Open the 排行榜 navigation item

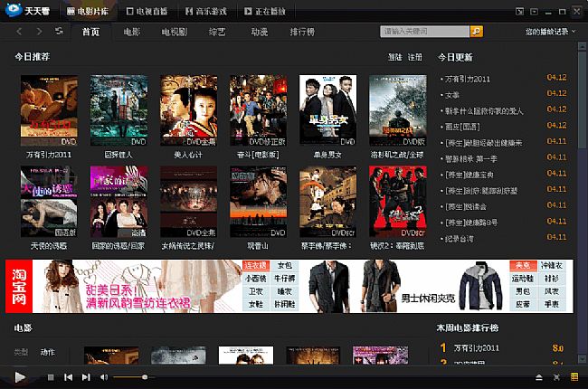(x=302, y=32)
